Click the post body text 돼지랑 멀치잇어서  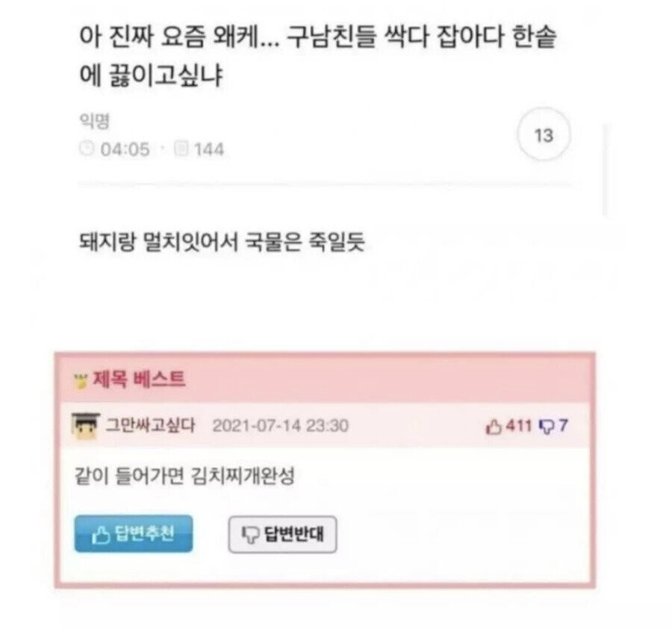(222, 241)
